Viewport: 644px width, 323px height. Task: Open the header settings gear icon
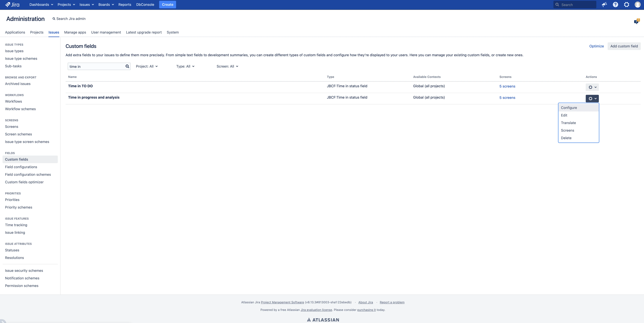tap(626, 5)
